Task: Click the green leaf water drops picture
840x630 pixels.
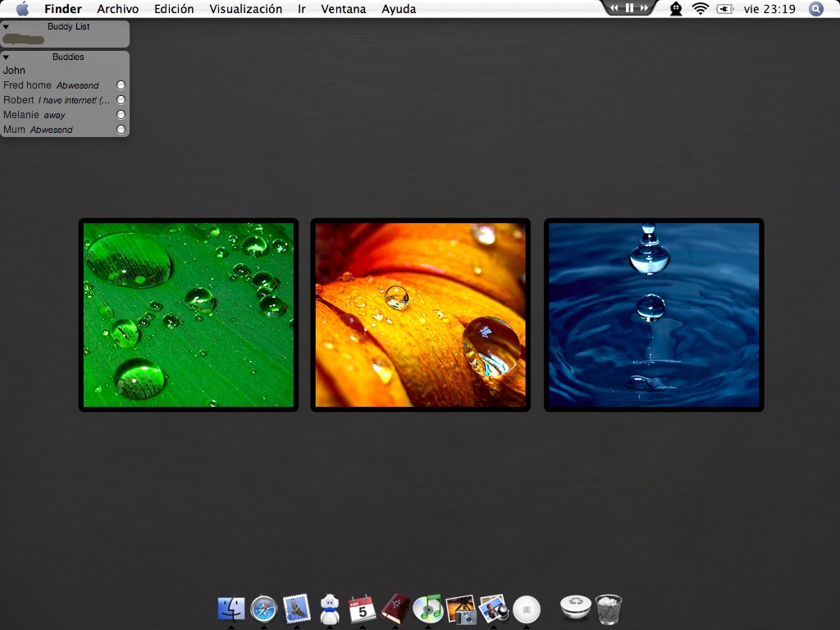Action: [x=189, y=315]
